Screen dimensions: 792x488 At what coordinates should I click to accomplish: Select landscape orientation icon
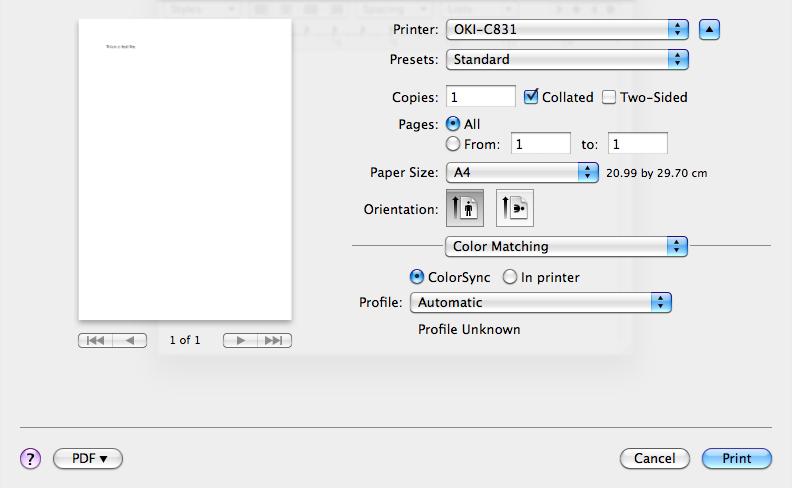click(x=515, y=208)
